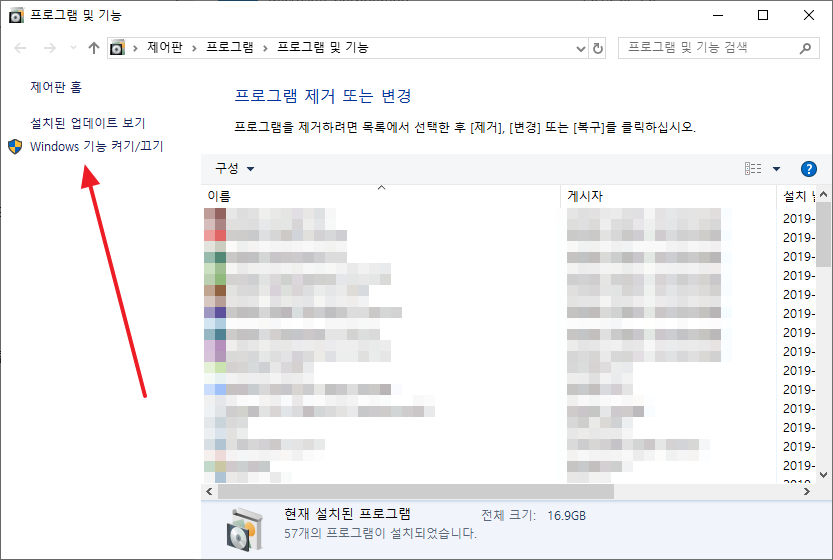Open 설치된 업데이트 보기 link
The image size is (833, 560).
pyautogui.click(x=88, y=123)
